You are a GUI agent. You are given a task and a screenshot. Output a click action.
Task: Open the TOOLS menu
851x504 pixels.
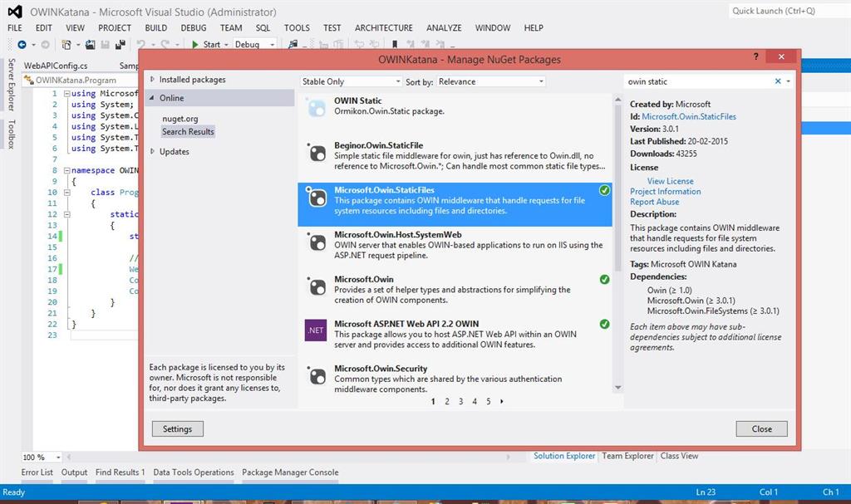[x=297, y=27]
